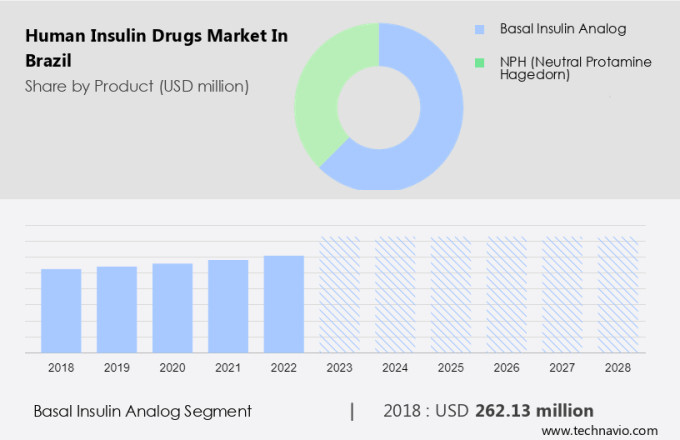Image resolution: width=680 pixels, height=440 pixels.
Task: Select the 2019 bar in the chart
Action: (117, 309)
